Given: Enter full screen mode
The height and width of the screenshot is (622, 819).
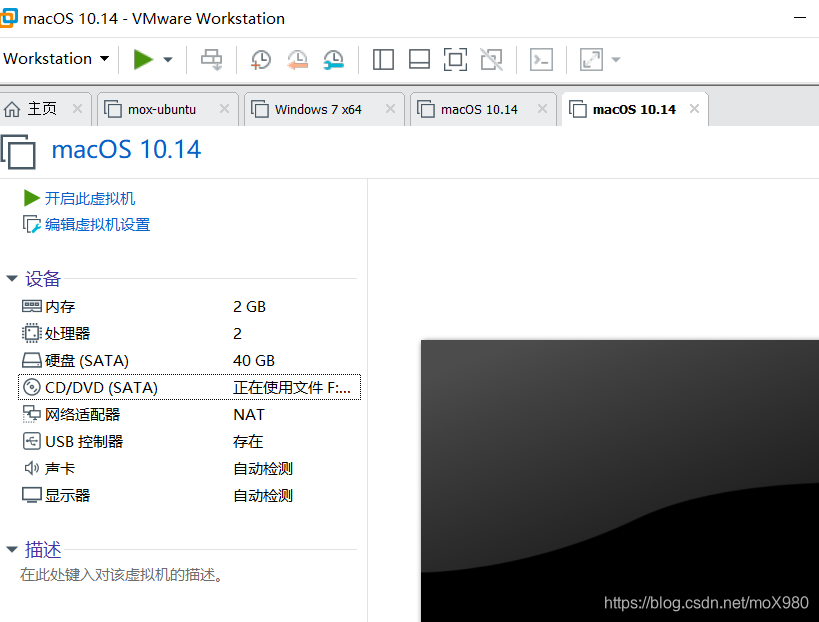Looking at the screenshot, I should coord(455,60).
